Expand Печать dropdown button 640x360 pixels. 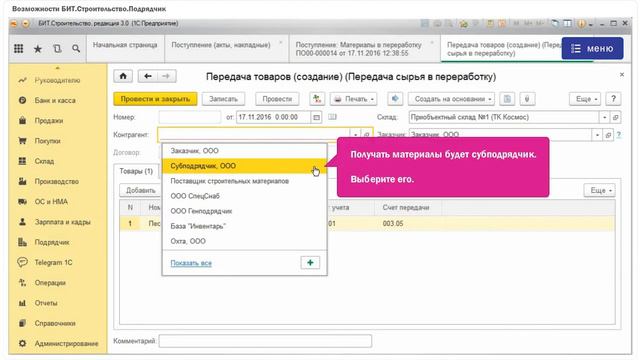(x=353, y=99)
